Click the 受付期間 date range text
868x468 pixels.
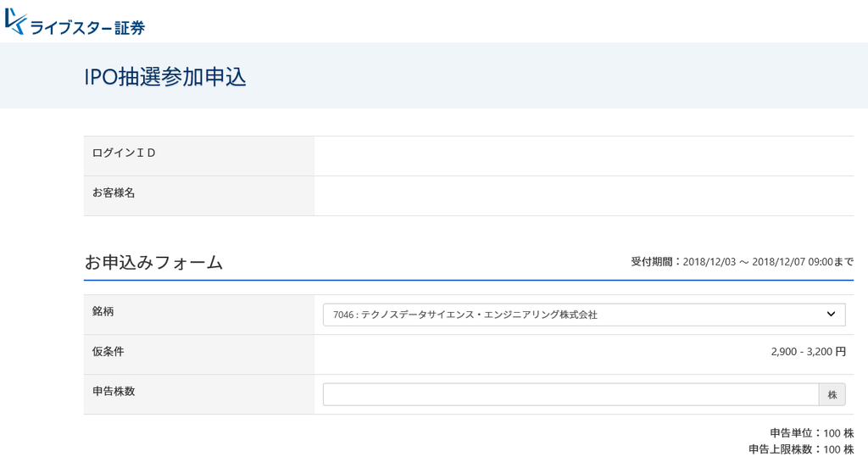(x=743, y=261)
